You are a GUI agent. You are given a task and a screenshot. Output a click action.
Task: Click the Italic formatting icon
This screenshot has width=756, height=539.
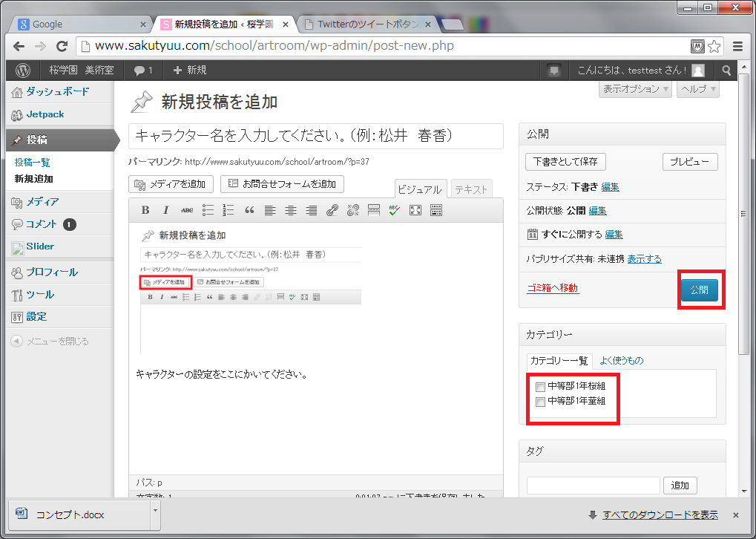(x=166, y=210)
